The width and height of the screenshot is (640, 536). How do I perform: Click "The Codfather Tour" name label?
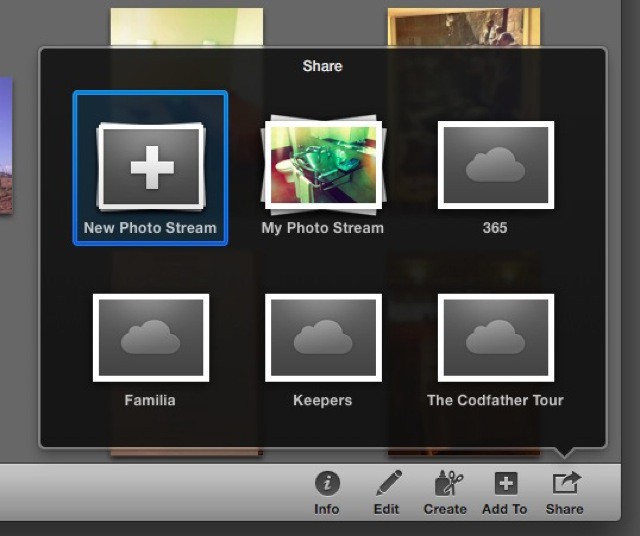495,400
